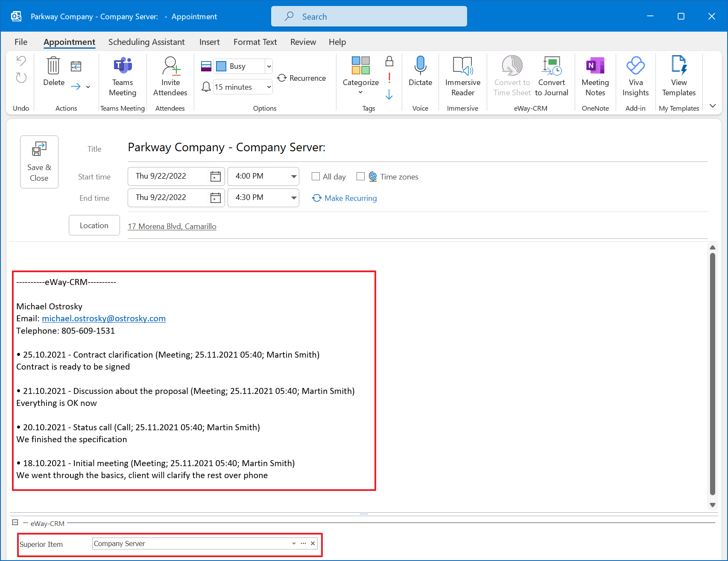The width and height of the screenshot is (728, 561).
Task: Open michael.ostrosky@ostrosky.com email link
Action: (x=104, y=318)
